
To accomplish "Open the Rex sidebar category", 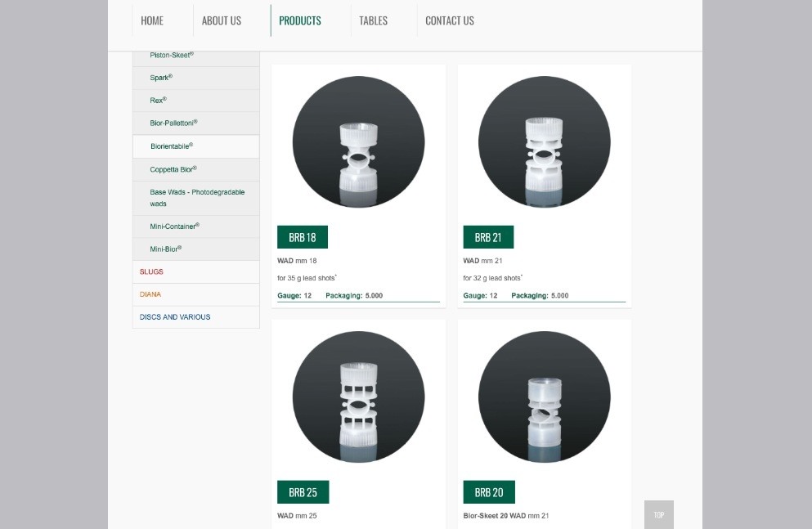I will click(158, 101).
